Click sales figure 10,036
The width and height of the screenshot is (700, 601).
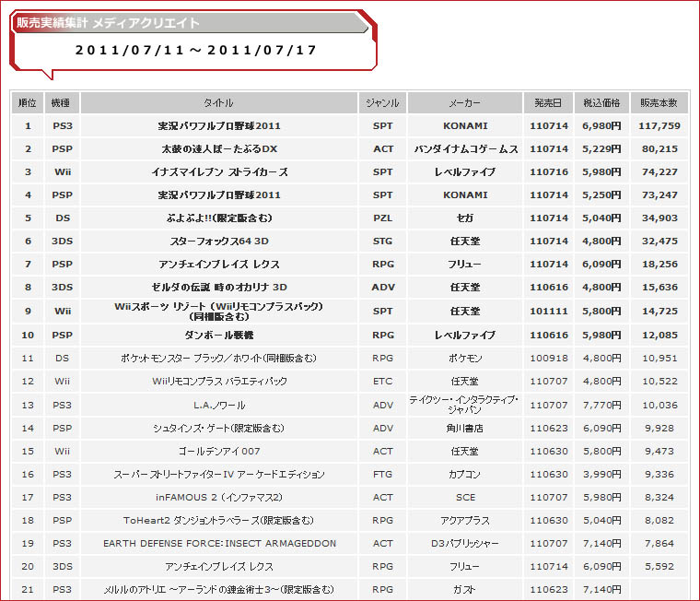pyautogui.click(x=659, y=406)
